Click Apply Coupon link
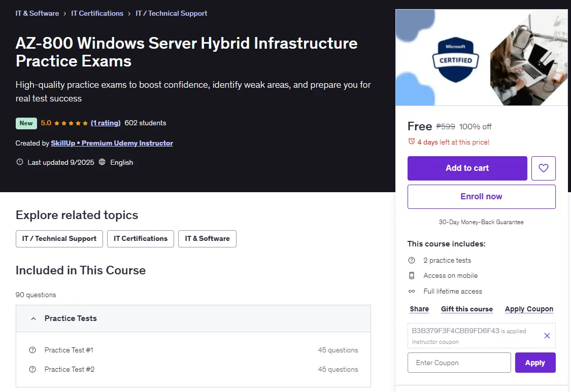571x392 pixels. (529, 309)
